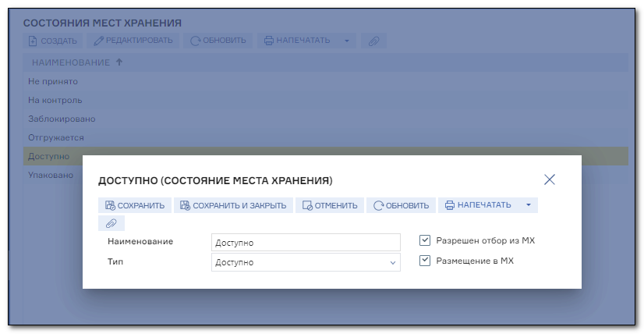The width and height of the screenshot is (644, 334).
Task: Click Редактировать in background list toolbar
Action: click(133, 41)
